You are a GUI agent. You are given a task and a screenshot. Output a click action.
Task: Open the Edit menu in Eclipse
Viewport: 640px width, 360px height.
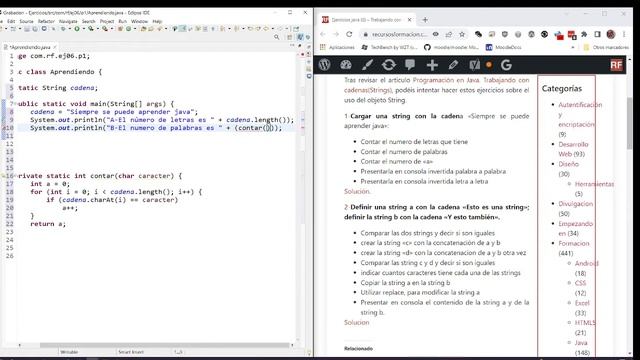click(x=11, y=21)
